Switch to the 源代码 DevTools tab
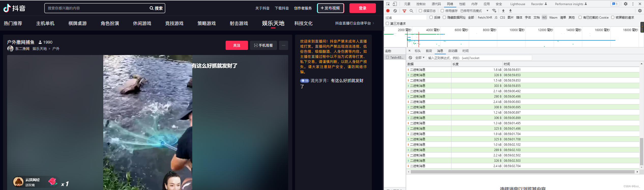The image size is (644, 190). 436,4
